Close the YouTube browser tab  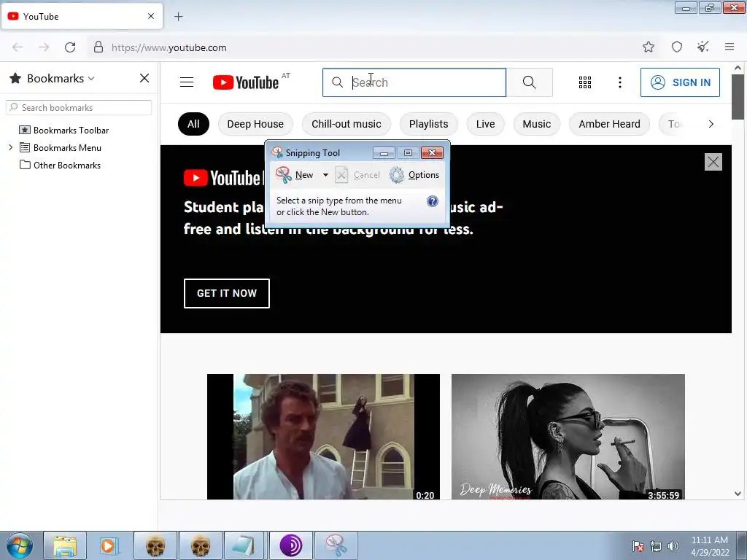(x=151, y=16)
